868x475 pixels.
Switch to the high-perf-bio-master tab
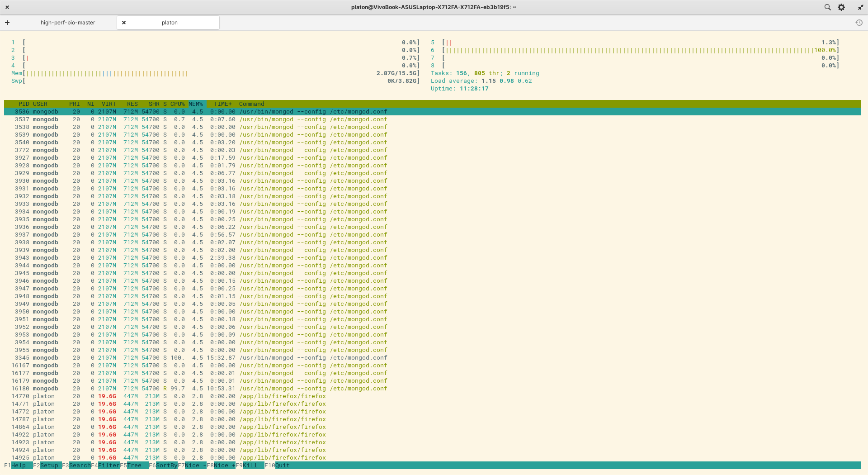coord(68,23)
